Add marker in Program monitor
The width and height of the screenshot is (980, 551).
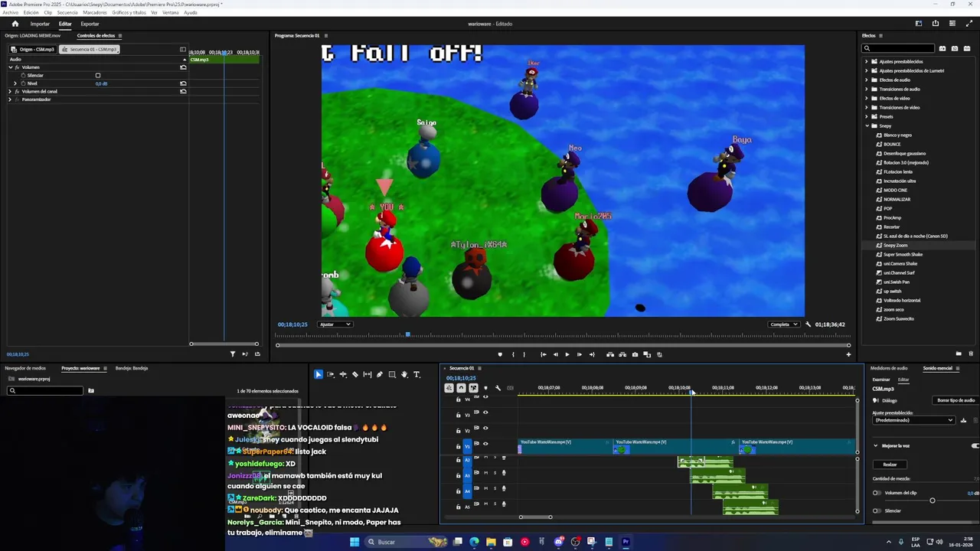500,354
